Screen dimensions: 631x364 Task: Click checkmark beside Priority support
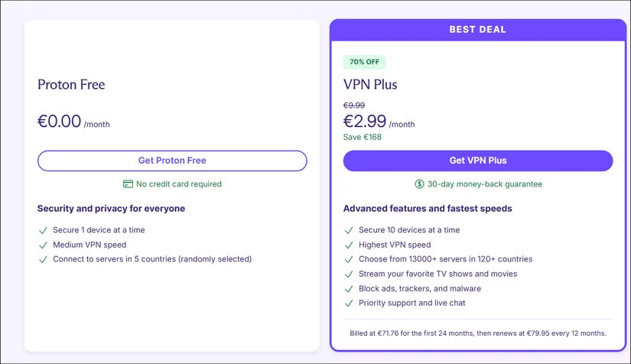pyautogui.click(x=348, y=304)
